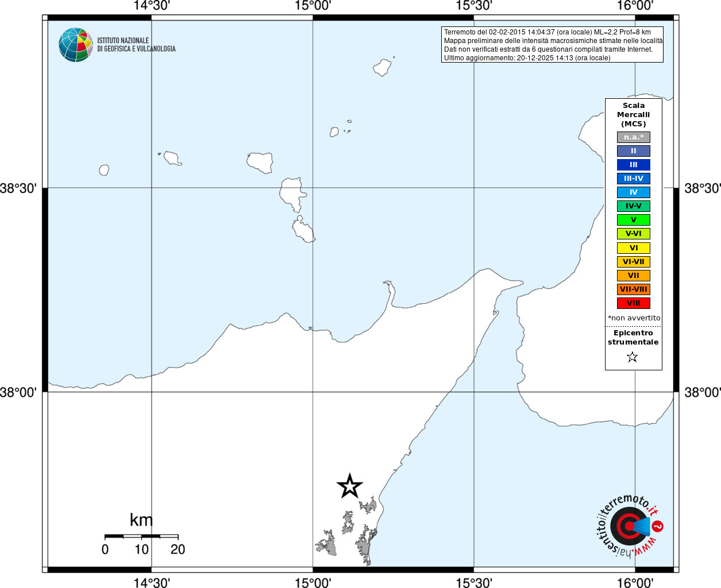Click the 'Ultimo aggiornamento: 20-12-2025' line

pyautogui.click(x=527, y=58)
